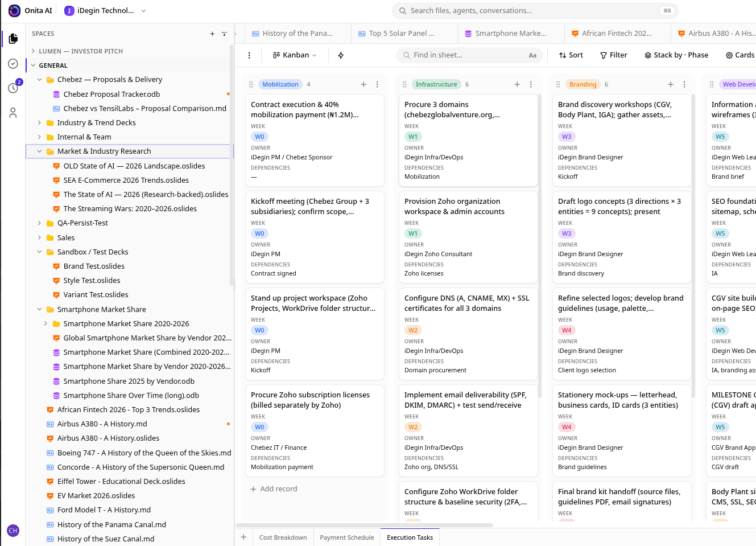The height and width of the screenshot is (546, 756).
Task: Open the people icon in the left rail
Action: [13, 113]
